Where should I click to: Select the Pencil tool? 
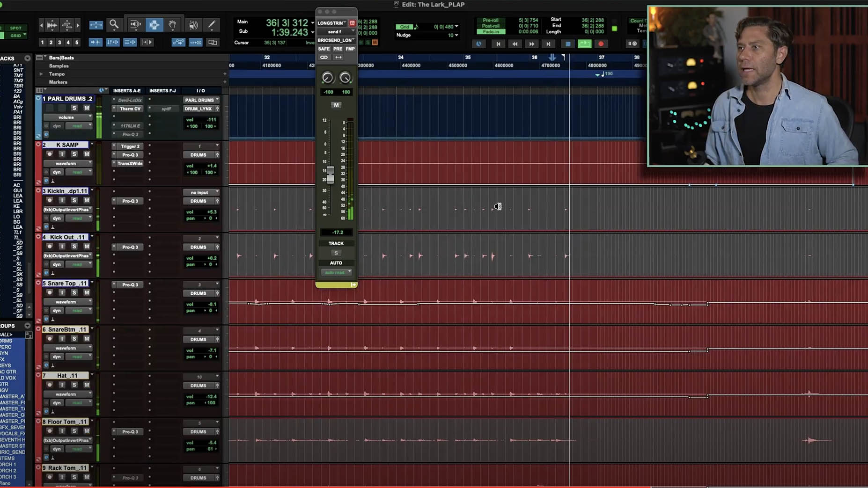[212, 24]
